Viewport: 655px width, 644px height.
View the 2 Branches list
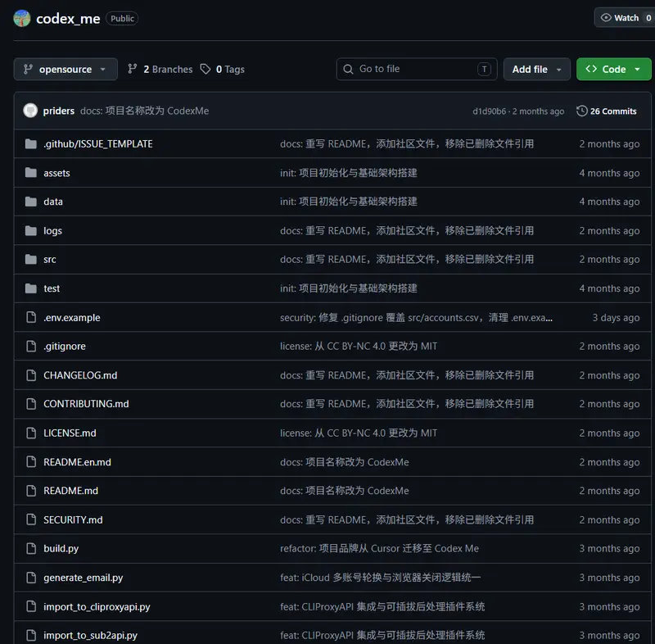pyautogui.click(x=160, y=69)
